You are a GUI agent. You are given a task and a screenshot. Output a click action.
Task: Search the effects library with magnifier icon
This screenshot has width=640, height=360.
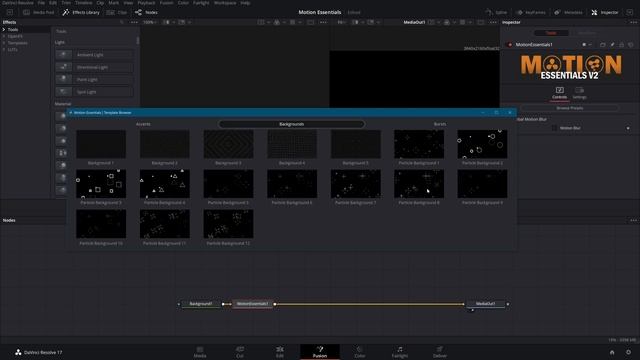tap(122, 22)
